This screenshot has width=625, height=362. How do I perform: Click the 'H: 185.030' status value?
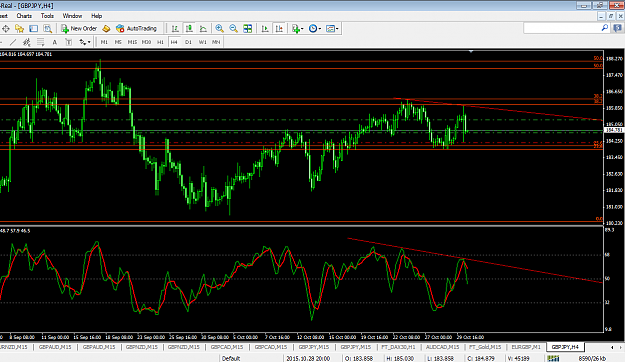(x=400, y=358)
